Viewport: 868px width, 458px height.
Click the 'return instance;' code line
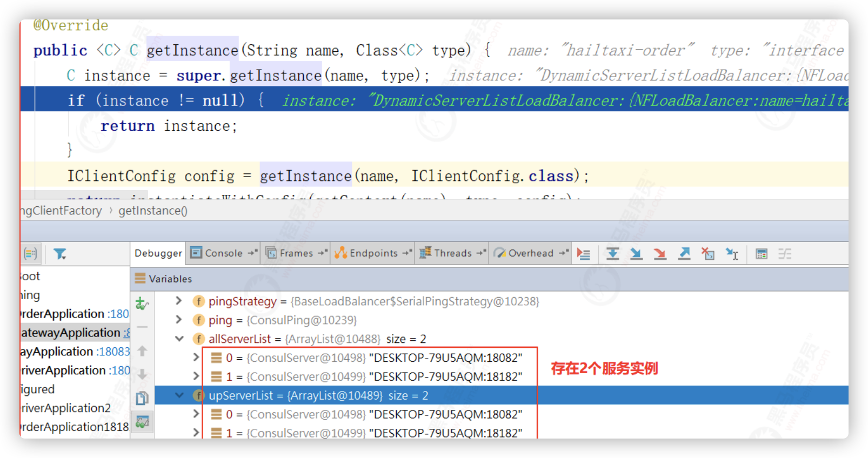[x=169, y=126]
